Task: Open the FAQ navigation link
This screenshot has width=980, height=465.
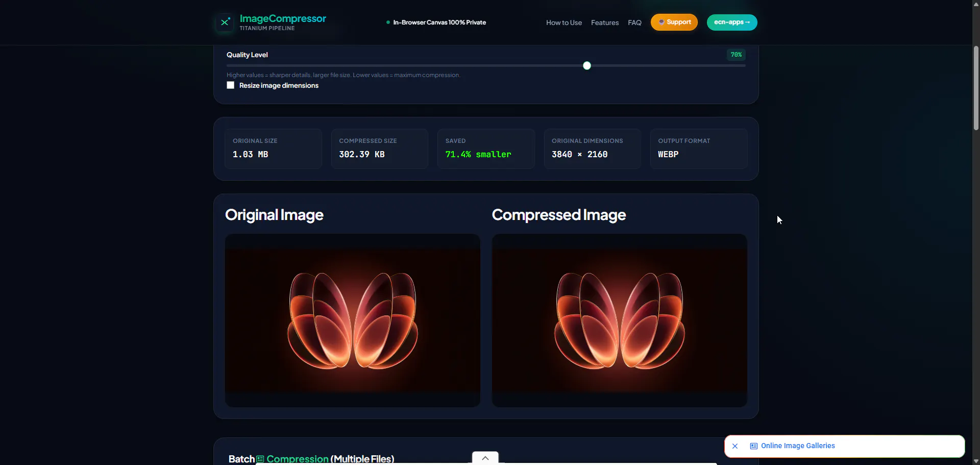Action: tap(634, 22)
